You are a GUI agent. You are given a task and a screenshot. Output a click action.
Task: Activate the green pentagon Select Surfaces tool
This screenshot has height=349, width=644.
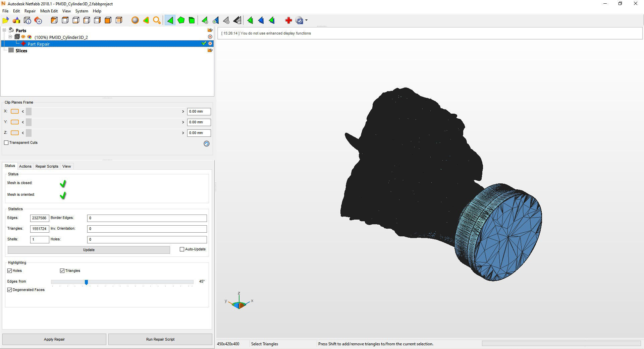click(181, 20)
